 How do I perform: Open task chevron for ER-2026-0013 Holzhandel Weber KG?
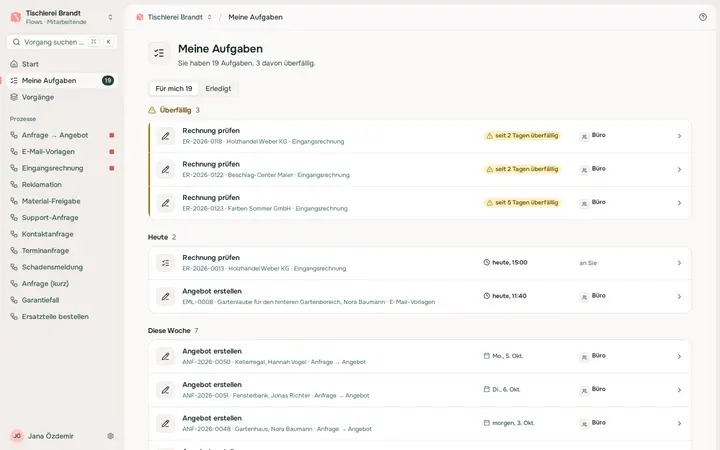tap(679, 263)
